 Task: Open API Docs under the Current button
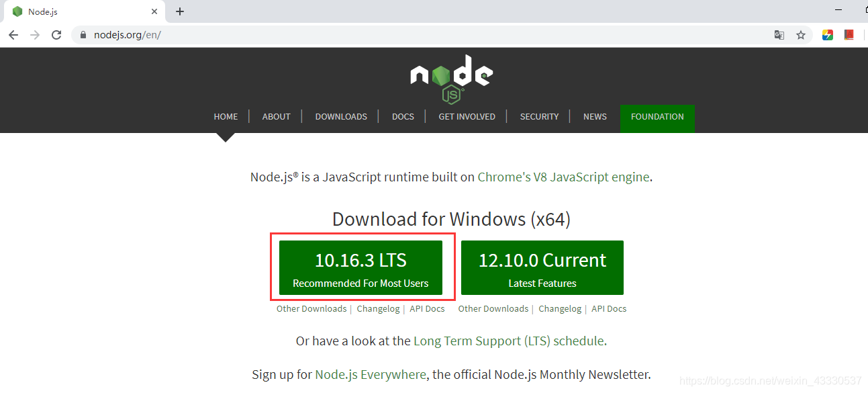609,309
